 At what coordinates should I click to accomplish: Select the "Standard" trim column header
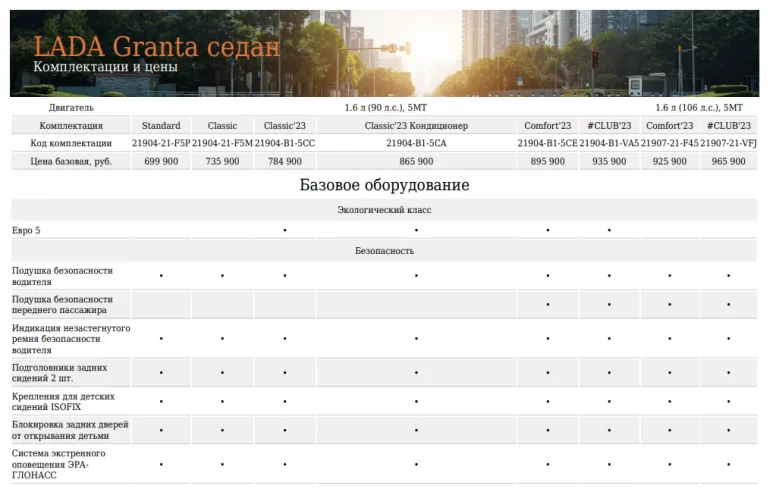pyautogui.click(x=161, y=126)
